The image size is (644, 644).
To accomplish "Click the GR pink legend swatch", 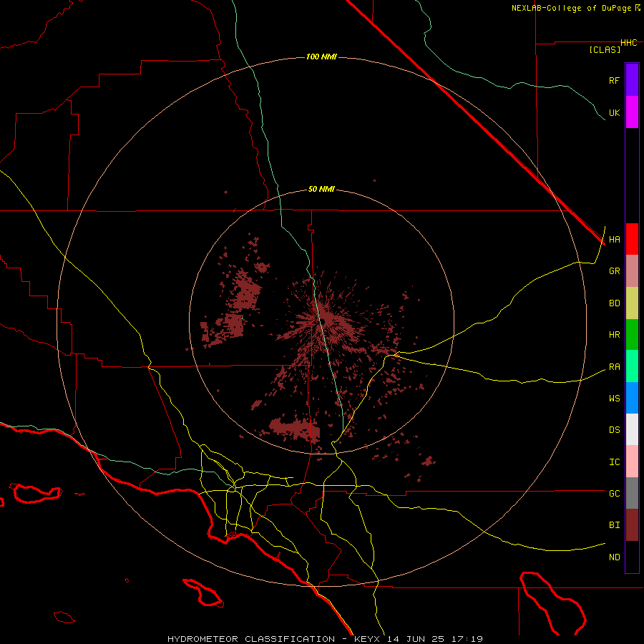I will pos(632,271).
